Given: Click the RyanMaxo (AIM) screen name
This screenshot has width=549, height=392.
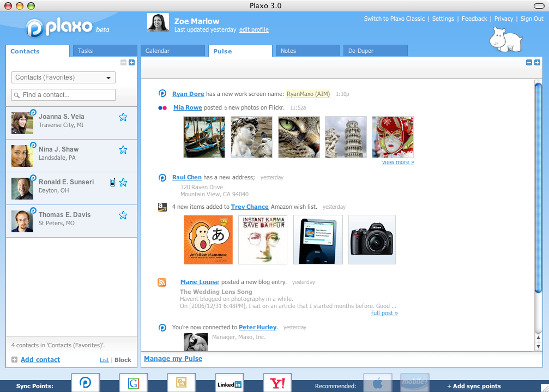Looking at the screenshot, I should pyautogui.click(x=308, y=94).
